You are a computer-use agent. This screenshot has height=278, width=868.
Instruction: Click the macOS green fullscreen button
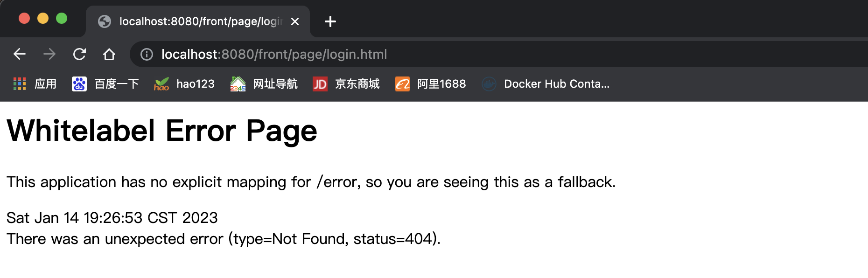(62, 18)
